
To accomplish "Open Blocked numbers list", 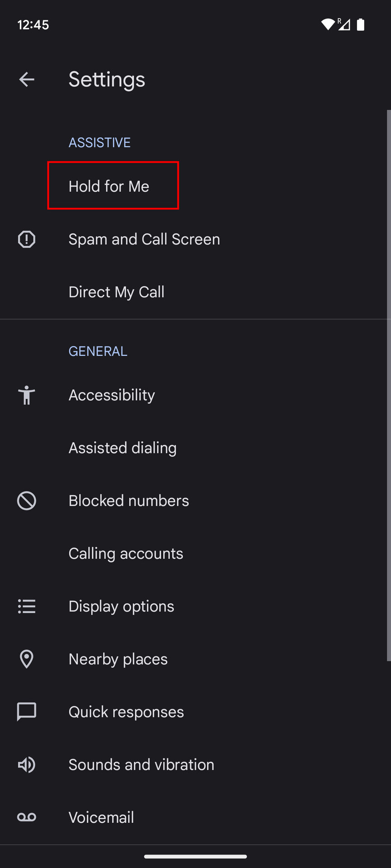I will point(129,501).
